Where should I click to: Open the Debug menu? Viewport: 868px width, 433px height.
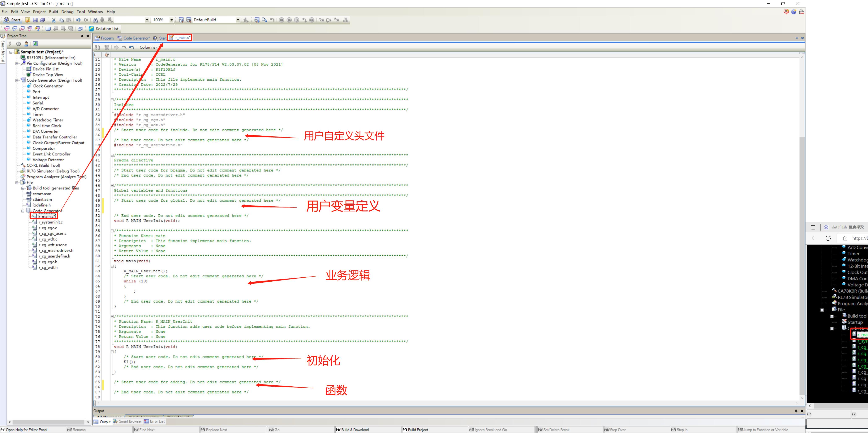67,12
